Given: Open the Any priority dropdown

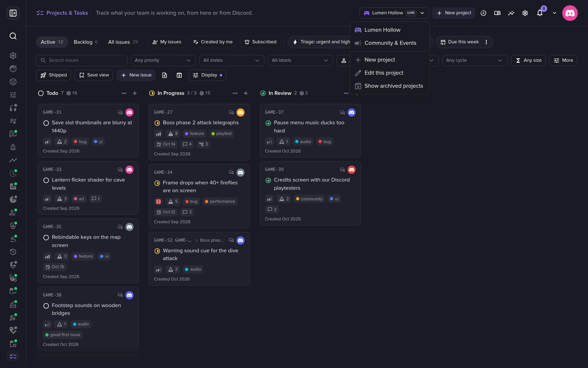Looking at the screenshot, I should 163,60.
